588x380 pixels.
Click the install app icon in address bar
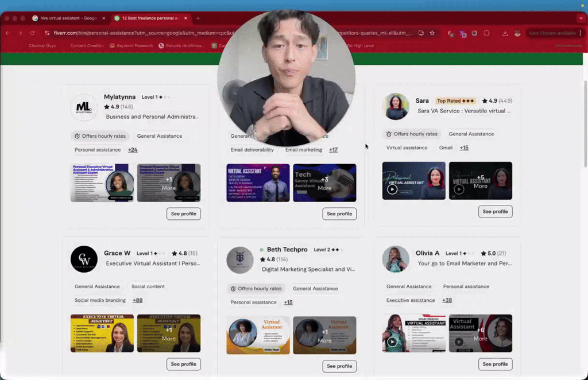(421, 33)
